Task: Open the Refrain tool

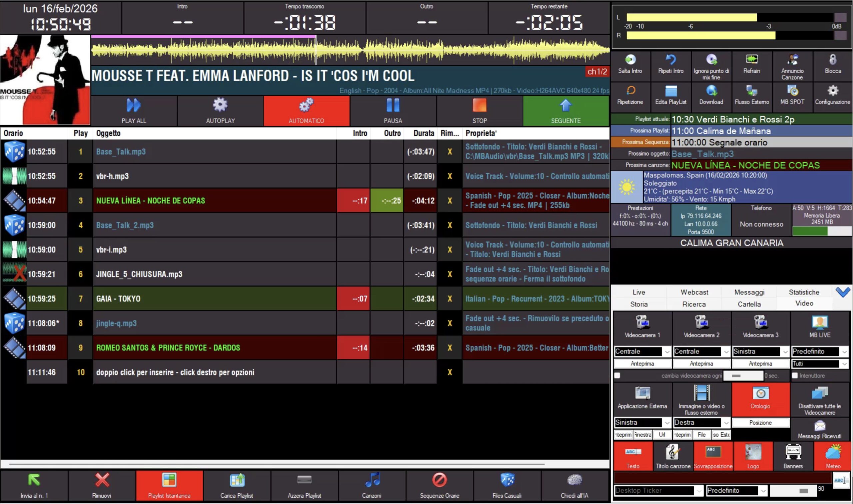Action: point(751,60)
